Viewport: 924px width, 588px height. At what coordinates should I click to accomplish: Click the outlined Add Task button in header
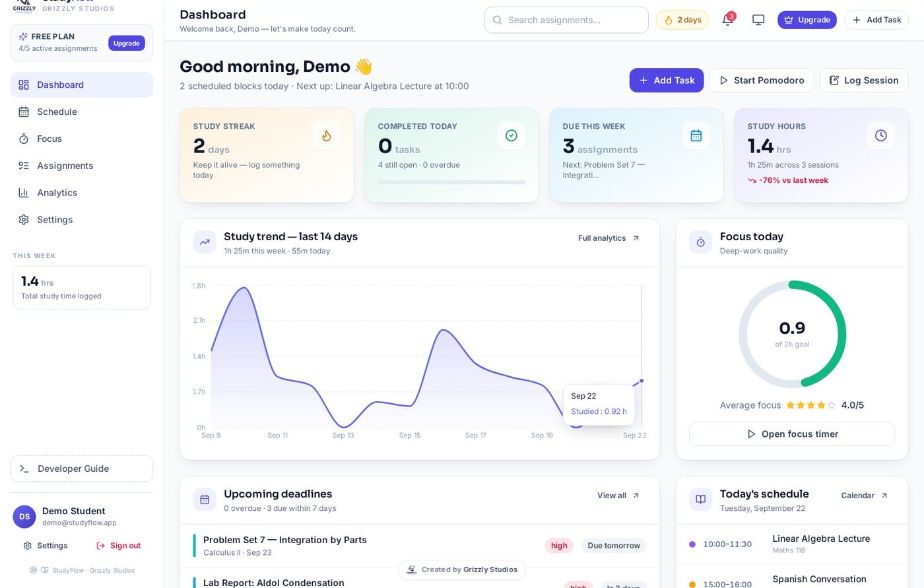[x=876, y=20]
